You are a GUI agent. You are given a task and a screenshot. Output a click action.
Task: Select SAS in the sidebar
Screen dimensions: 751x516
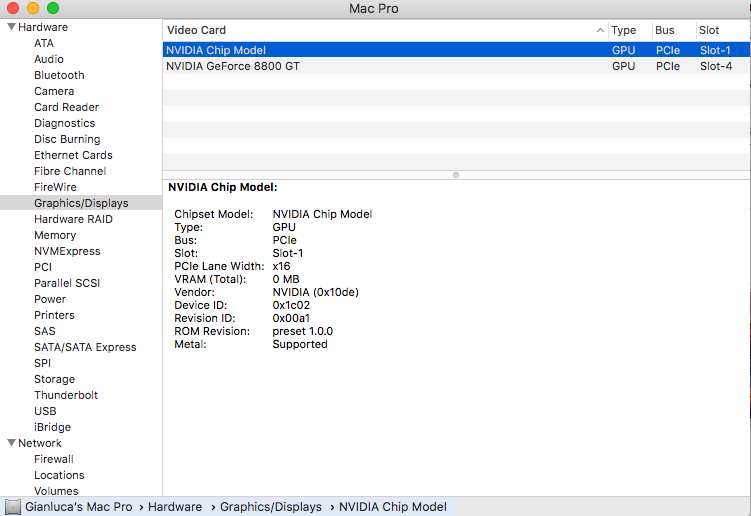point(45,331)
